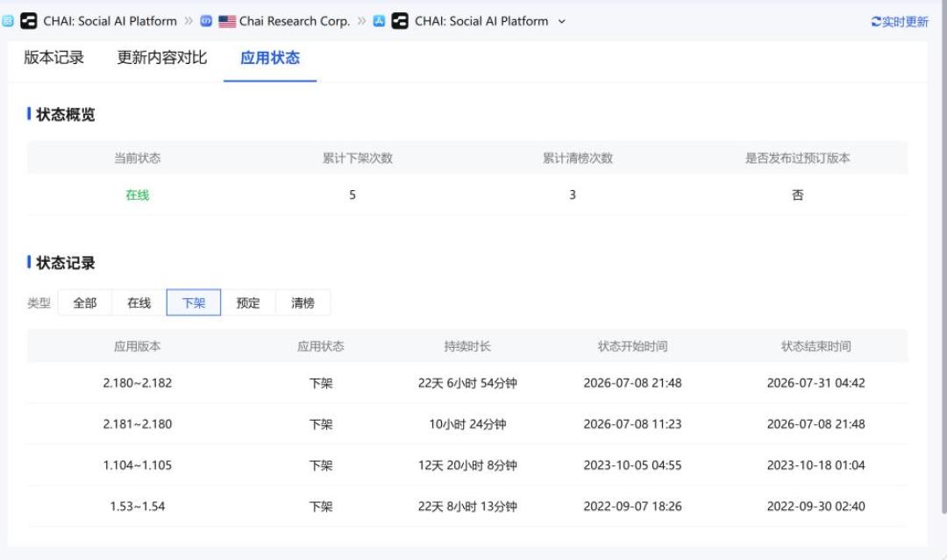
Task: Click the US flag icon
Action: 227,21
